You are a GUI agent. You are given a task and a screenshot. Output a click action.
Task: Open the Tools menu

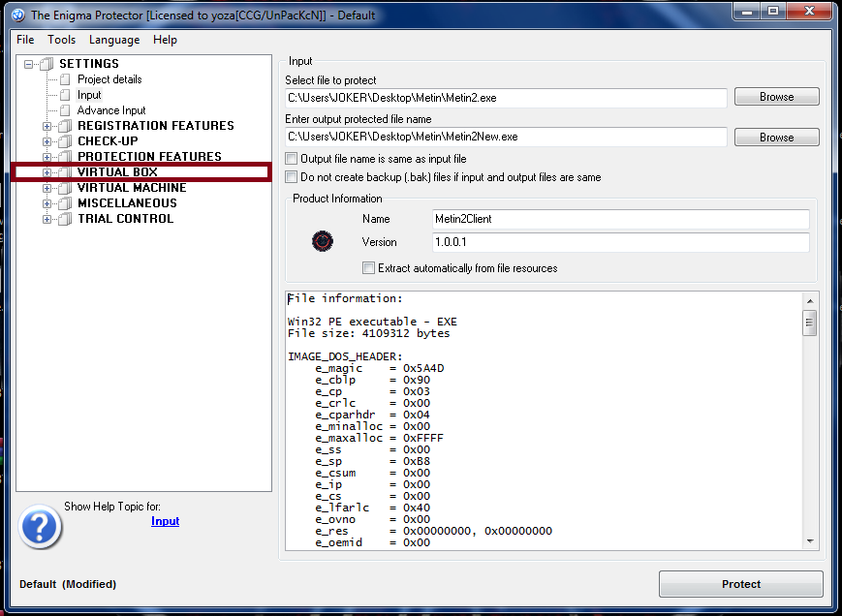(x=61, y=40)
